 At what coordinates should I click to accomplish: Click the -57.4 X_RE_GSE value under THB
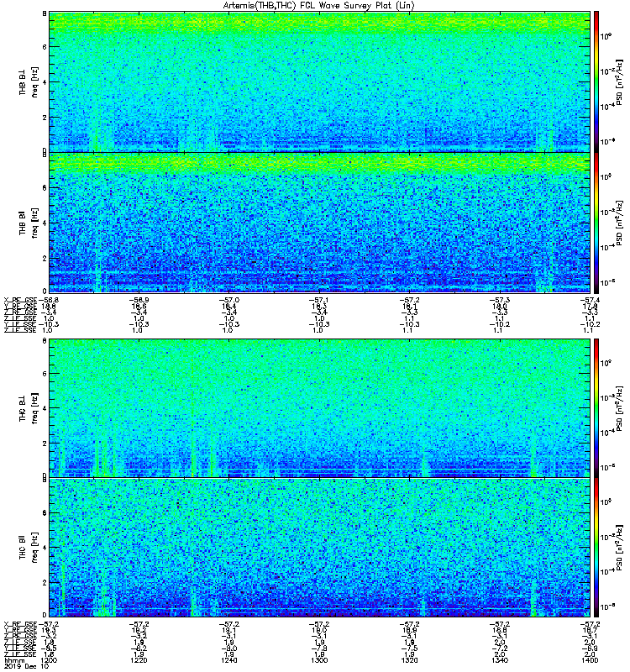point(591,300)
